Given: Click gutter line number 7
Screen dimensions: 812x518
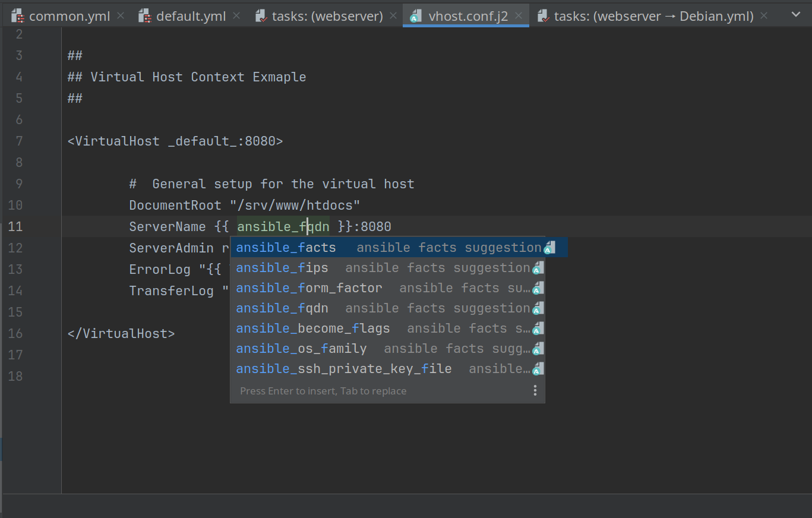Looking at the screenshot, I should pyautogui.click(x=19, y=141).
